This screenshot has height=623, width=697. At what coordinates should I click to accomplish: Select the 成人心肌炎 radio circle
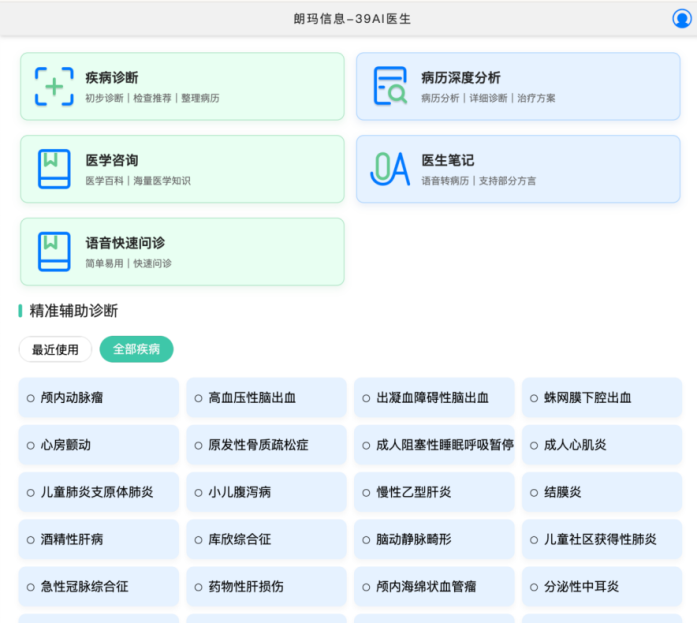click(x=534, y=445)
